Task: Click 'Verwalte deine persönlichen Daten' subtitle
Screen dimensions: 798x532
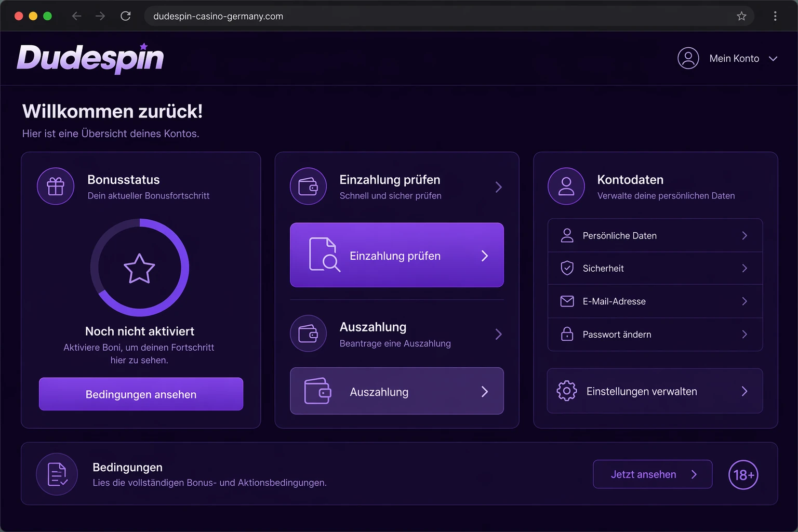Action: (666, 196)
